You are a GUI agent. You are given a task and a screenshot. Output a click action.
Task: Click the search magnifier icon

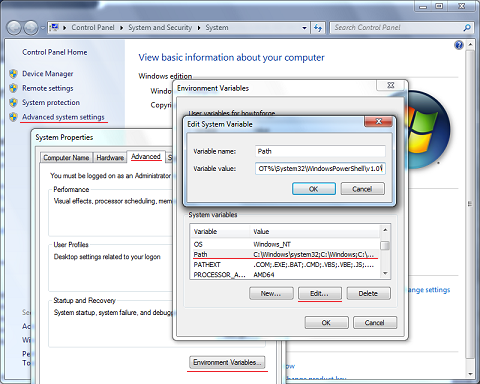[x=467, y=28]
